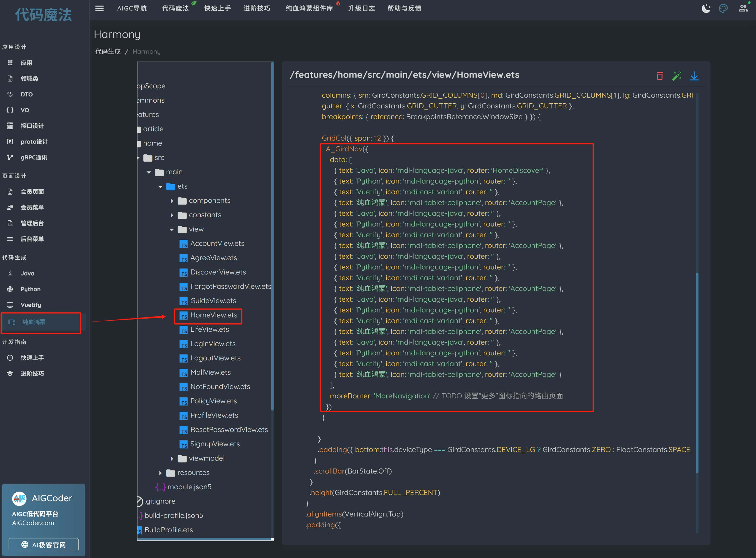This screenshot has width=756, height=558.
Task: Collapse the ets folder
Action: (160, 186)
